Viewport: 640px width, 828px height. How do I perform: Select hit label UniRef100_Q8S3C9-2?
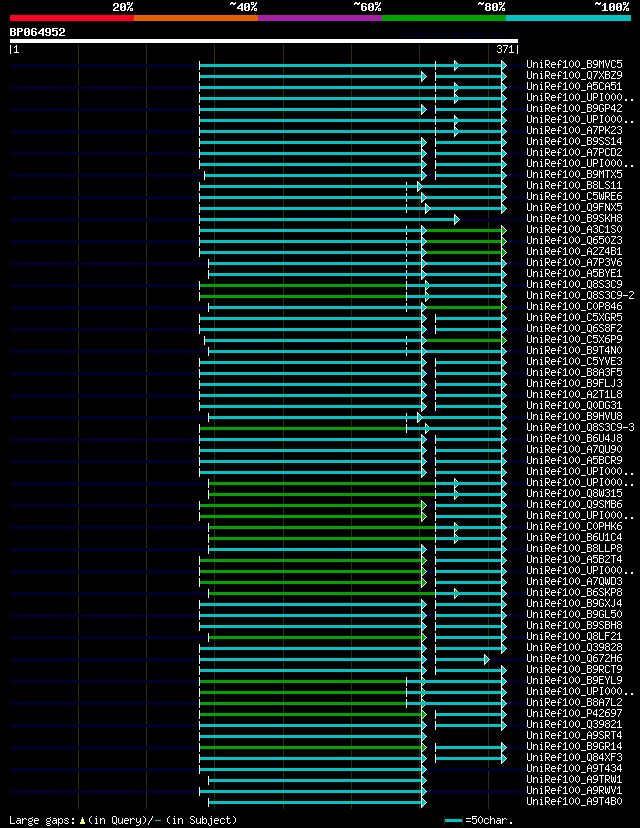click(x=580, y=296)
